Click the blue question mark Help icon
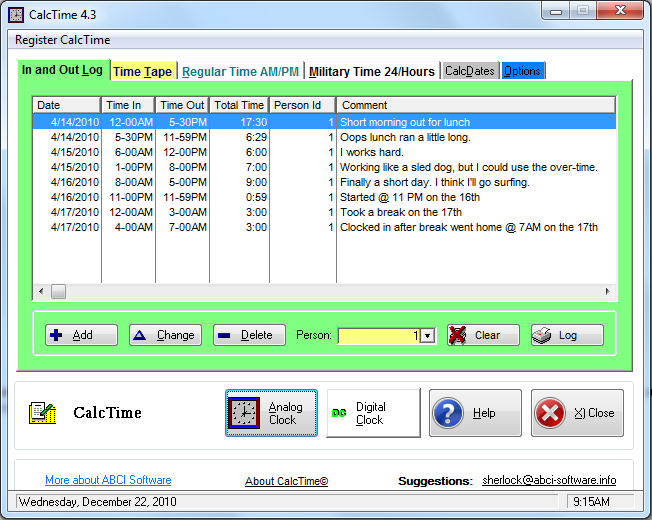 coord(448,413)
